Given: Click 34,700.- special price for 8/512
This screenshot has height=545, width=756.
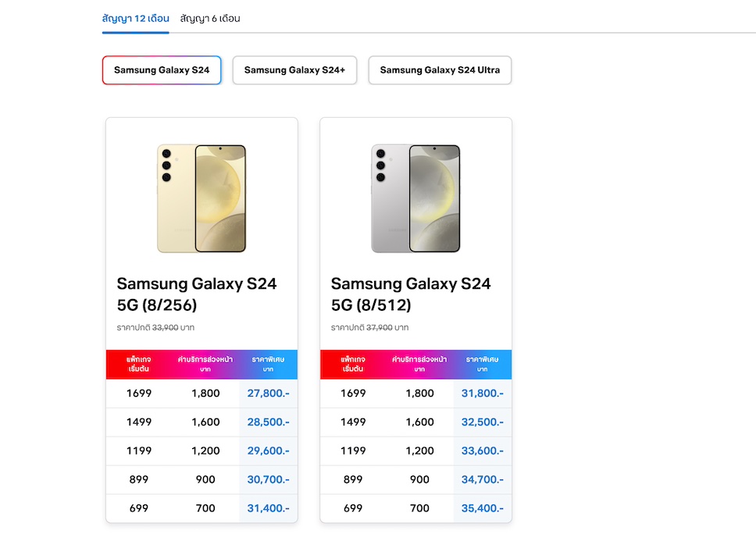Looking at the screenshot, I should click(482, 480).
